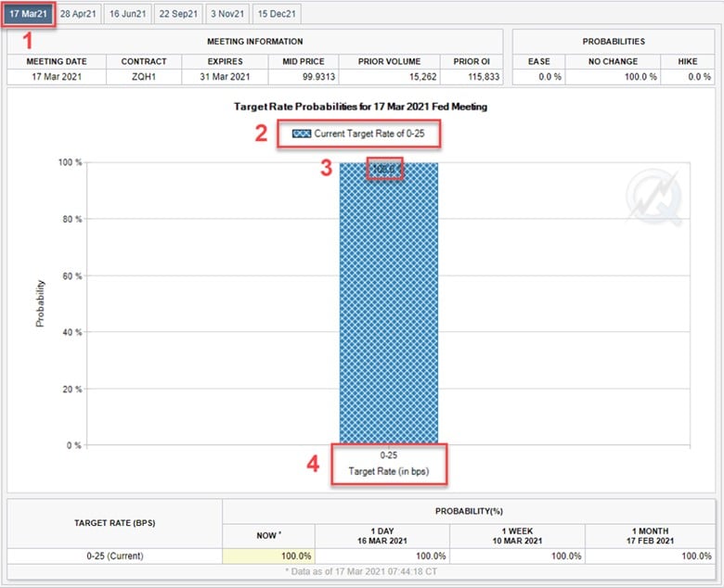The image size is (724, 588).
Task: Select the 1 MONTH 17 FEB 2021 column header
Action: [653, 534]
